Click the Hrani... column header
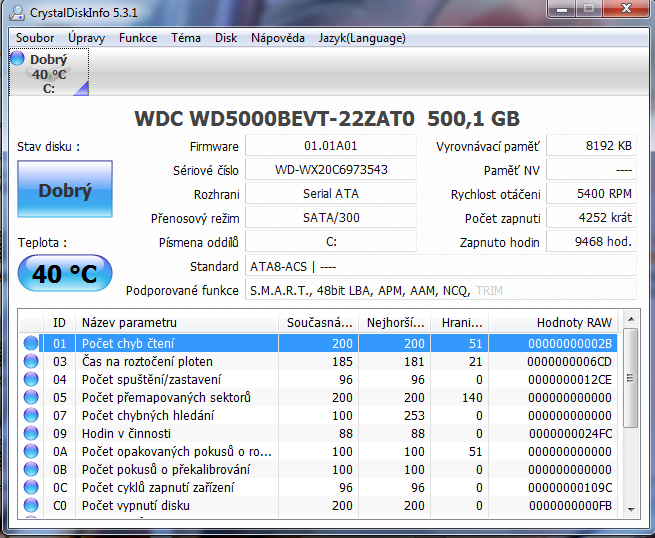 click(x=460, y=322)
